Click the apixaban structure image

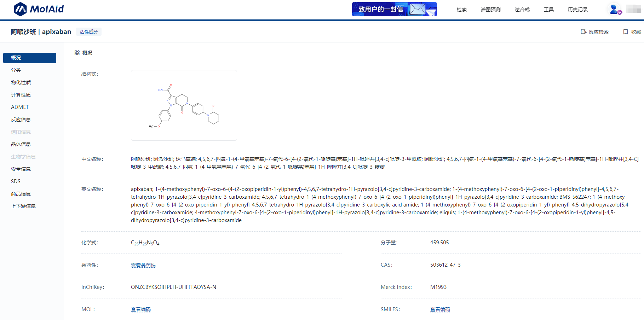pos(184,105)
